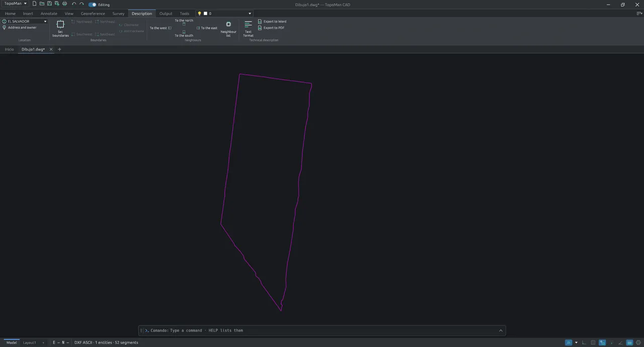The width and height of the screenshot is (644, 347).
Task: Save the drawing with the Save icon
Action: click(x=49, y=4)
